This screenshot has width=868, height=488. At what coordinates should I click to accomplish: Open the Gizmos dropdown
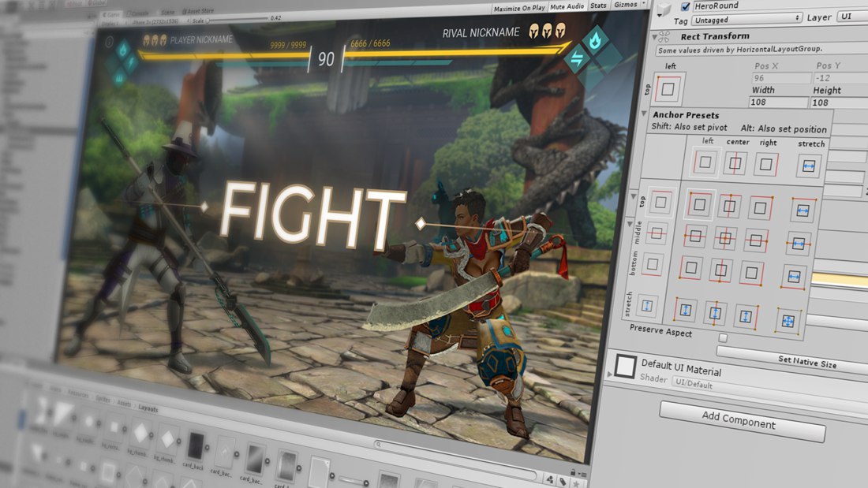pos(629,5)
